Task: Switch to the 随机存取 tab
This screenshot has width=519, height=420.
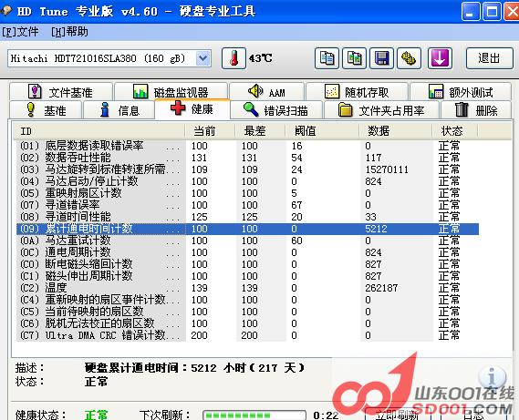Action: [357, 92]
